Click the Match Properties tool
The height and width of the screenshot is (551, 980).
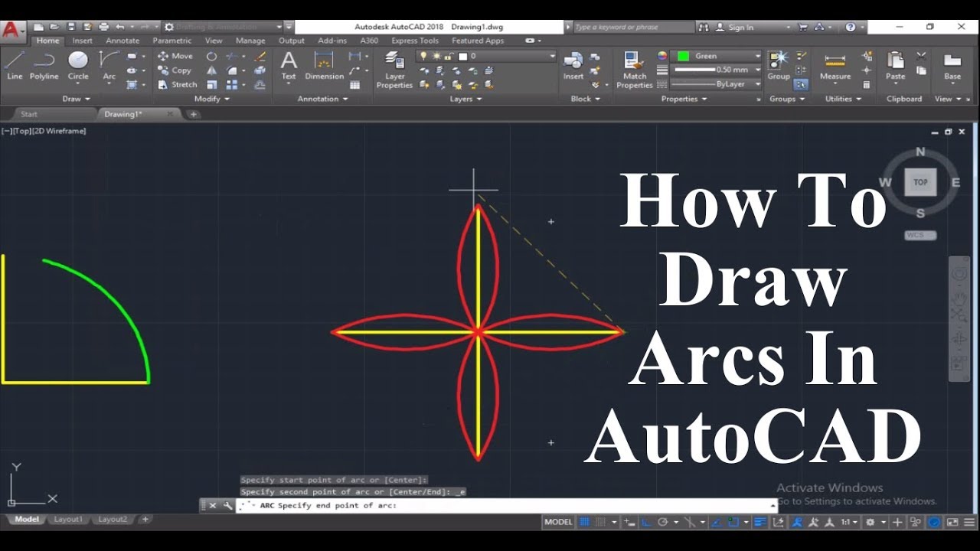[635, 70]
